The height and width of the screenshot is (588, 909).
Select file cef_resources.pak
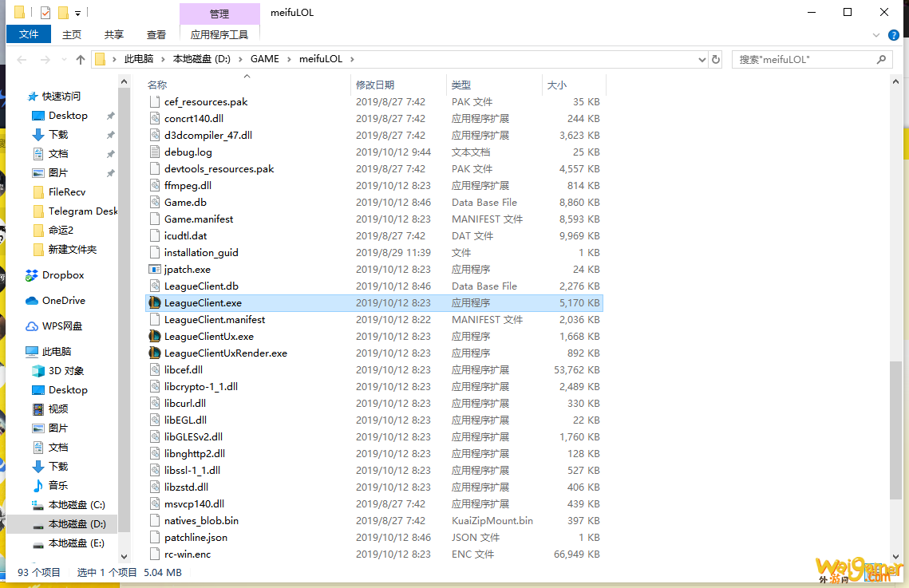pyautogui.click(x=206, y=102)
